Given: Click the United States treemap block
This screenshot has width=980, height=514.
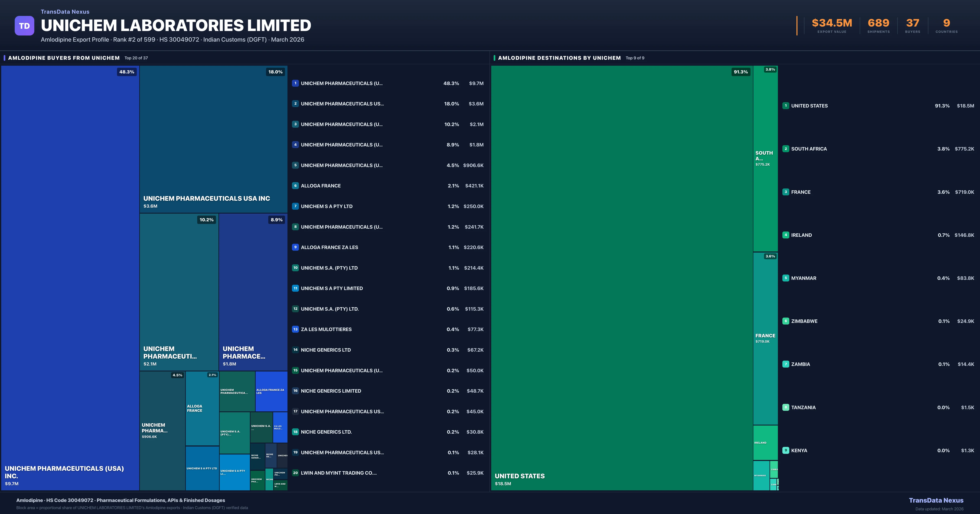Looking at the screenshot, I should tap(622, 278).
